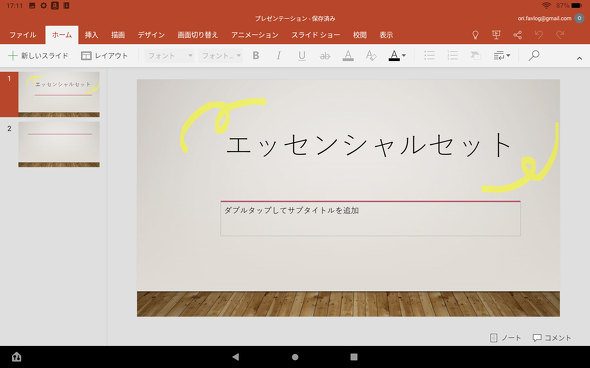Screen dimensions: 590x368
Task: Toggle italic formatting
Action: 279,56
